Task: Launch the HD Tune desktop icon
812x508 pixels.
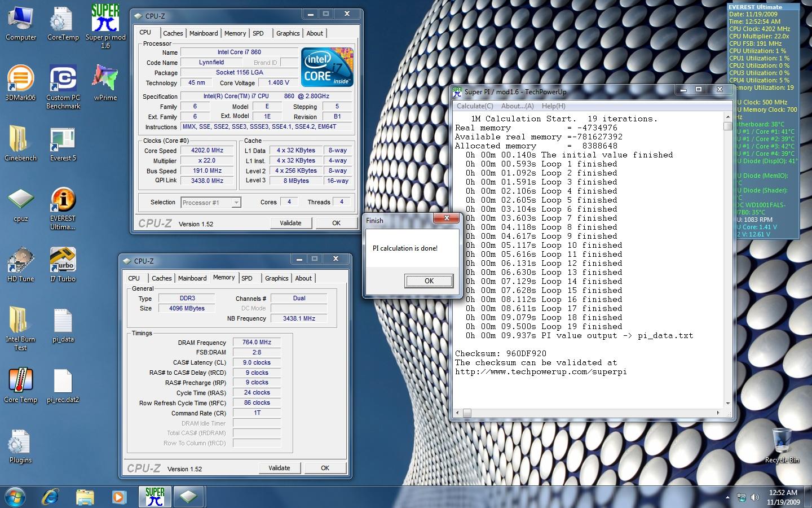Action: 20,265
